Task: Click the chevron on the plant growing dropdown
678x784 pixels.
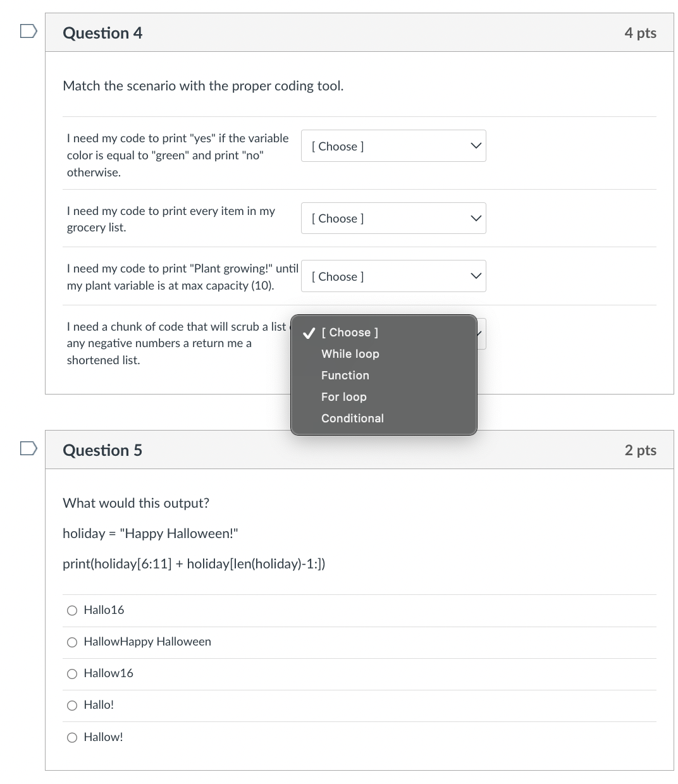Action: pos(475,276)
